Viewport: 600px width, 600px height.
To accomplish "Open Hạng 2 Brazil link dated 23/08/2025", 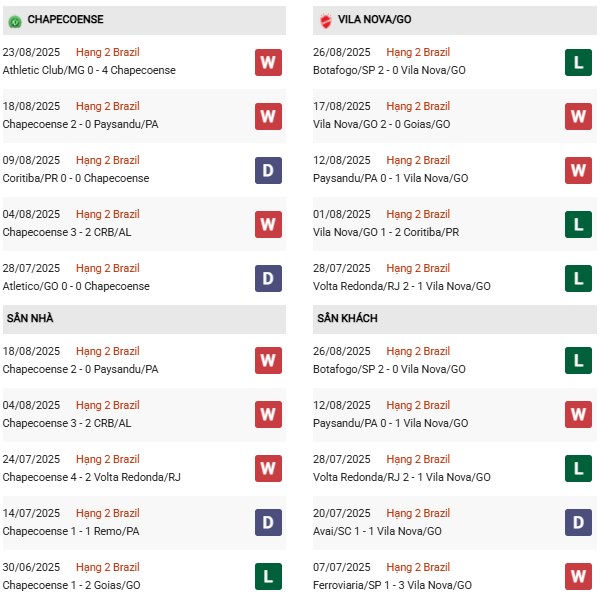I will tap(107, 52).
